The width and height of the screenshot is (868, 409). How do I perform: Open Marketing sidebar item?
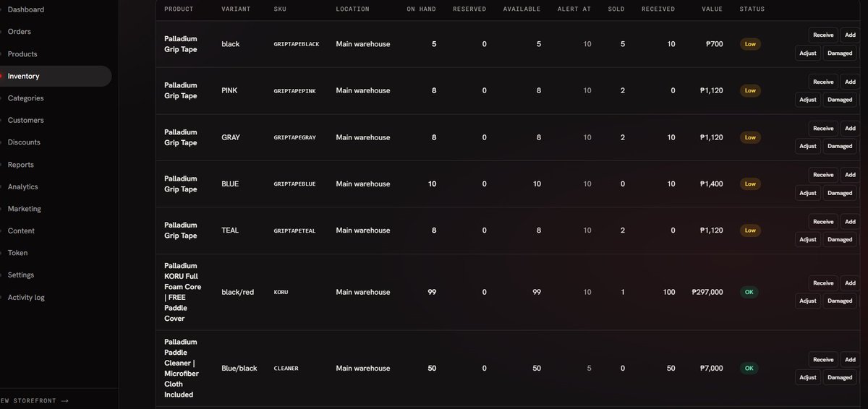coord(24,209)
